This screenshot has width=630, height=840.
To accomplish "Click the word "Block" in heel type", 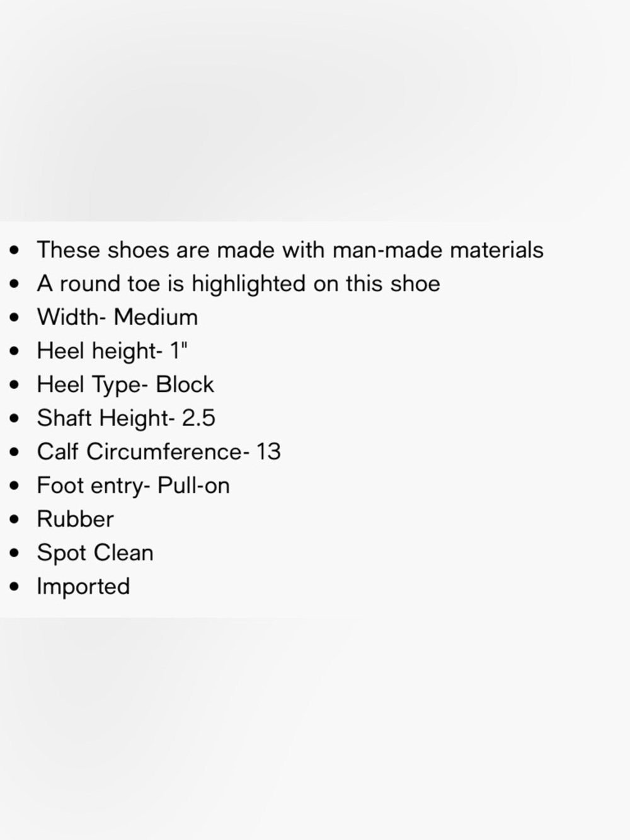I will [x=185, y=384].
